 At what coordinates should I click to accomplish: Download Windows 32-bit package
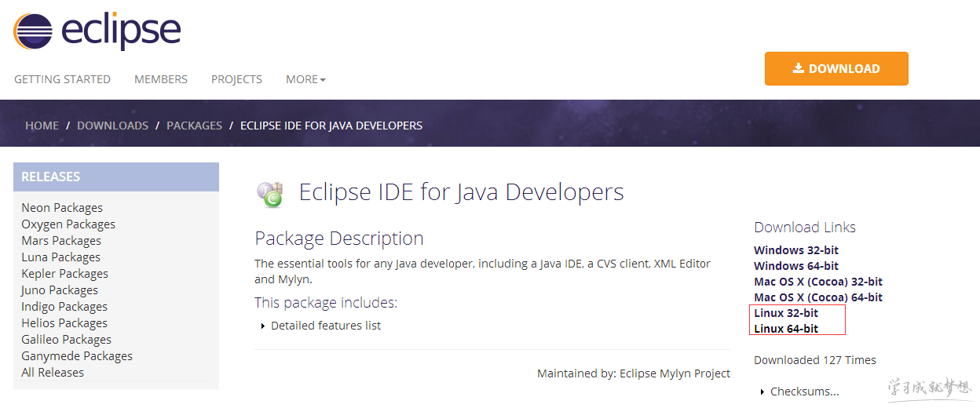point(796,250)
